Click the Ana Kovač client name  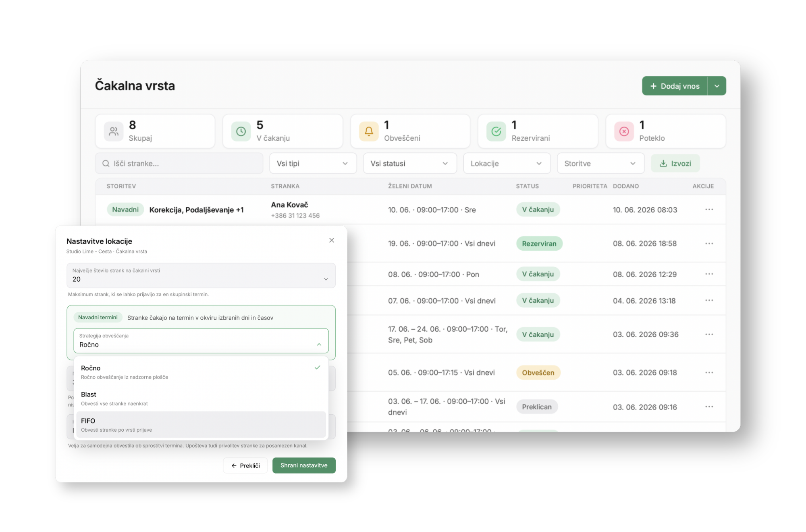click(289, 205)
